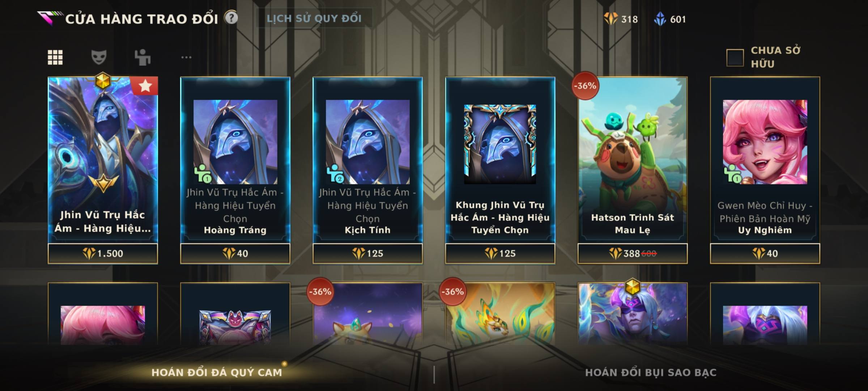This screenshot has height=391, width=868.
Task: Open Khung Jhin Vũ Trụ Hắc Ám card
Action: 500,160
